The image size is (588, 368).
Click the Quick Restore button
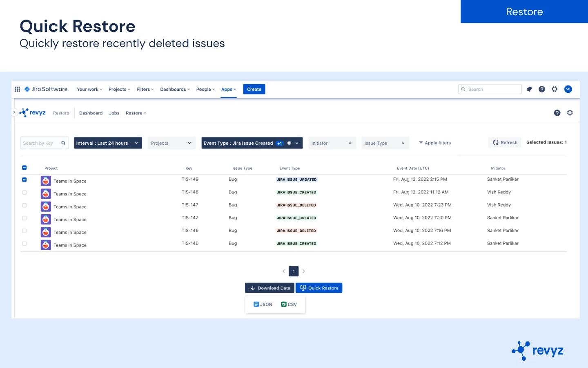pyautogui.click(x=319, y=288)
